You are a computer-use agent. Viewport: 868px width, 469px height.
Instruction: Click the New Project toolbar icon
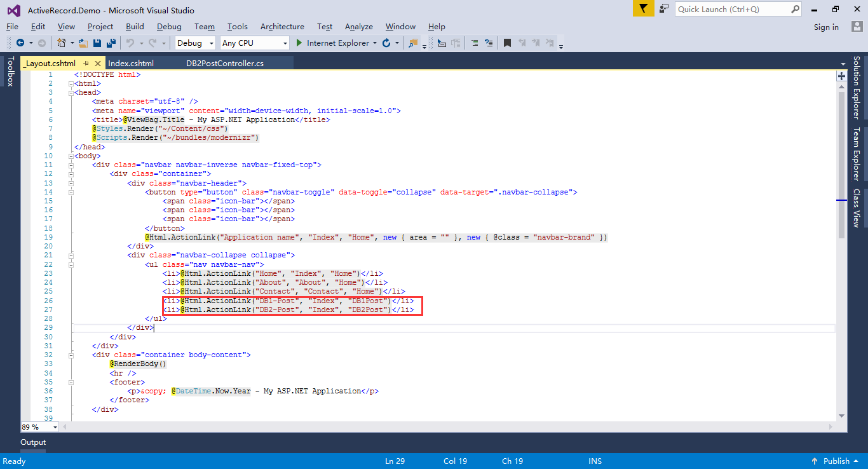pyautogui.click(x=61, y=43)
